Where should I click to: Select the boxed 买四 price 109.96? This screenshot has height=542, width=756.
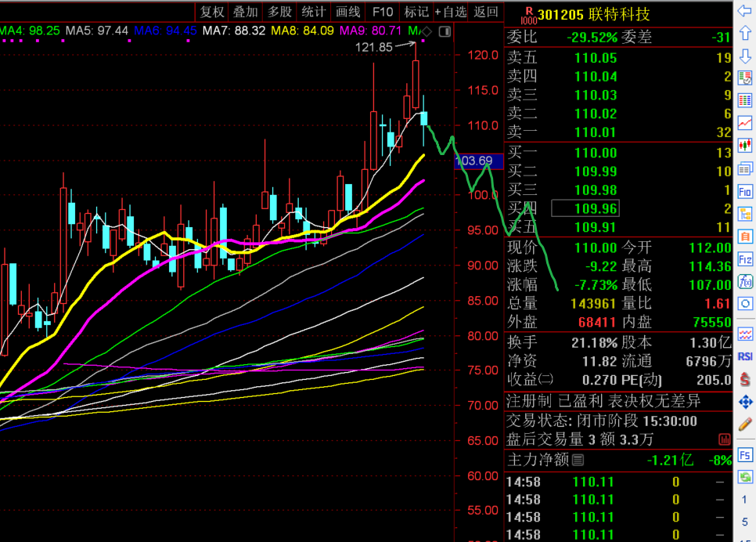click(x=585, y=208)
